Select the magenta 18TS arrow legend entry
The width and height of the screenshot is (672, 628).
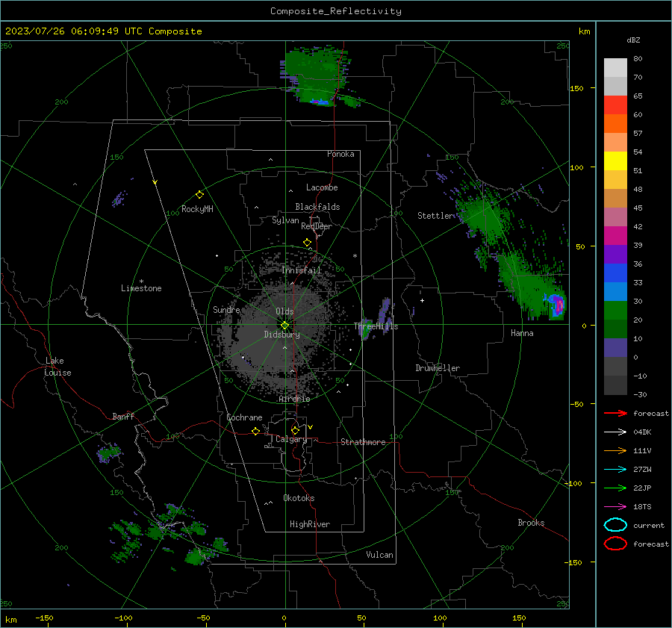(x=615, y=507)
